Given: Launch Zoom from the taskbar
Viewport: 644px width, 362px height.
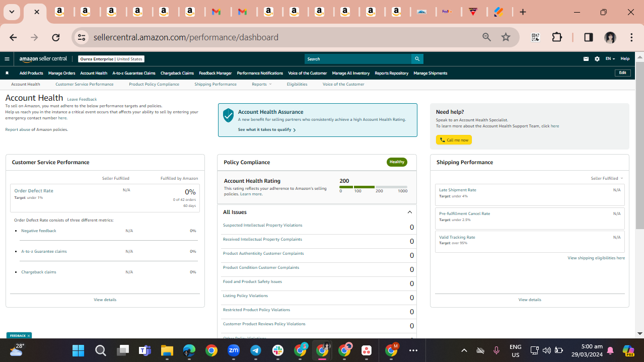Looking at the screenshot, I should click(233, 350).
